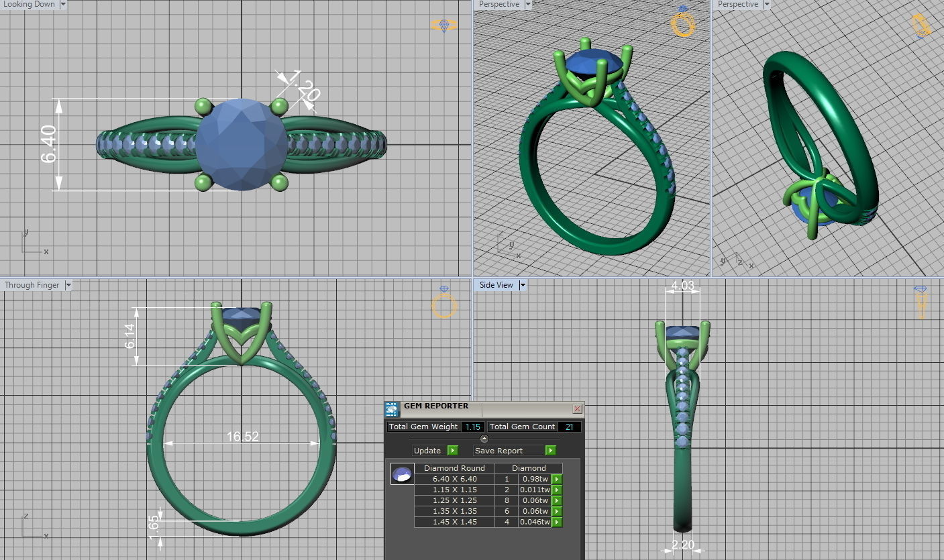Click the 0.98tw weight cell
Image resolution: width=944 pixels, height=560 pixels.
[x=535, y=479]
